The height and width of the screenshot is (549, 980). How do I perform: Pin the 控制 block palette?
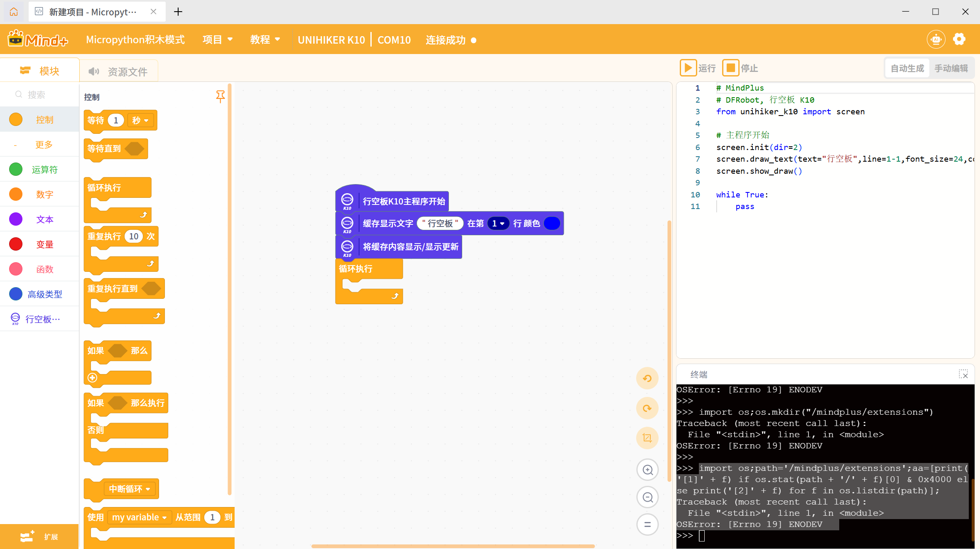click(x=220, y=96)
